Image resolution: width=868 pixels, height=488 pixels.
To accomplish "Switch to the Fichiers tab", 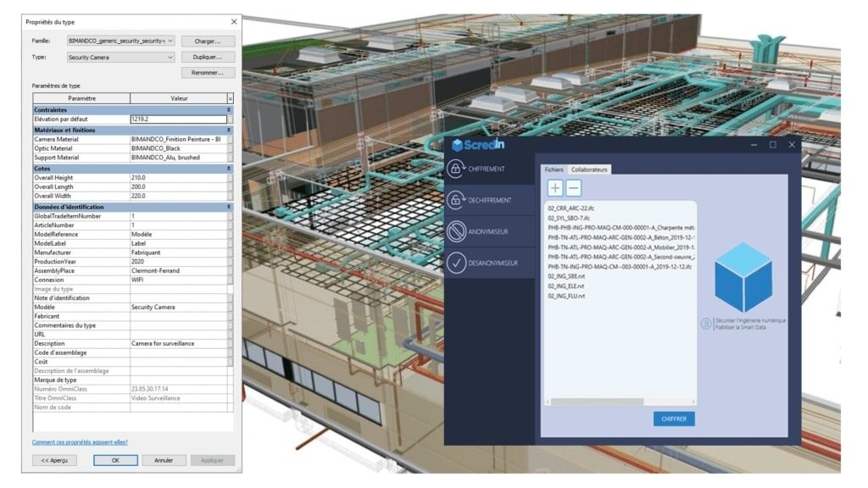I will [554, 169].
